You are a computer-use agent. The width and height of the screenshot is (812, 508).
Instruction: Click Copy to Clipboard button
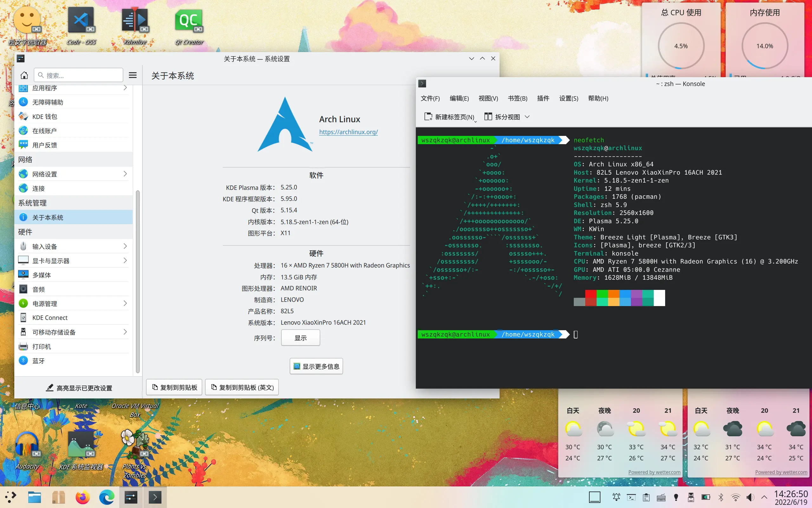coord(174,387)
